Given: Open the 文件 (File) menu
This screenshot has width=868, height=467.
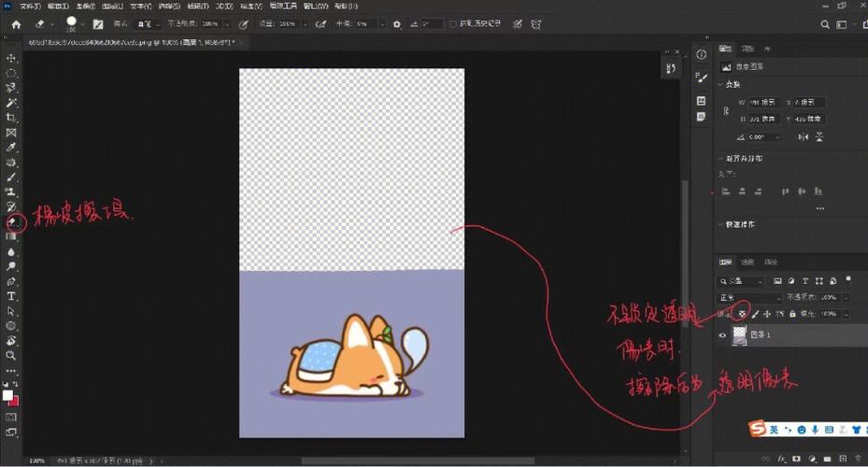Looking at the screenshot, I should click(30, 7).
